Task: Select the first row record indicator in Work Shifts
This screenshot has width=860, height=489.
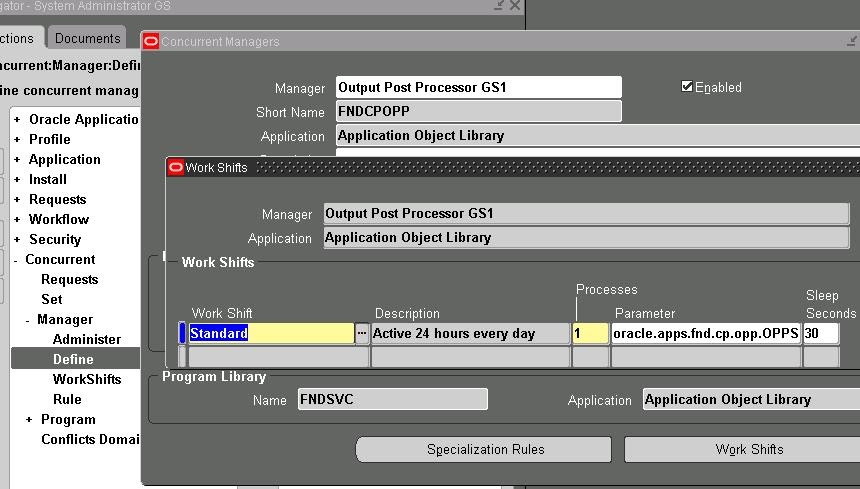Action: (182, 333)
